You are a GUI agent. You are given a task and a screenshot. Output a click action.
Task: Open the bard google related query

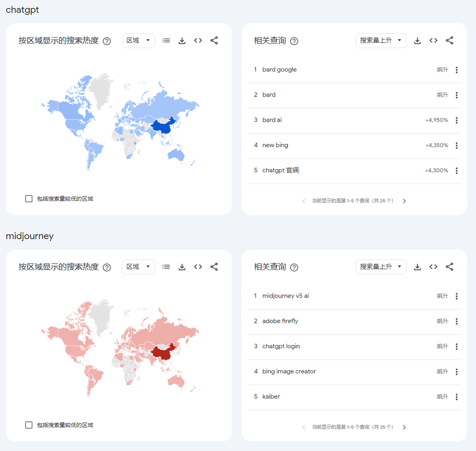click(279, 70)
